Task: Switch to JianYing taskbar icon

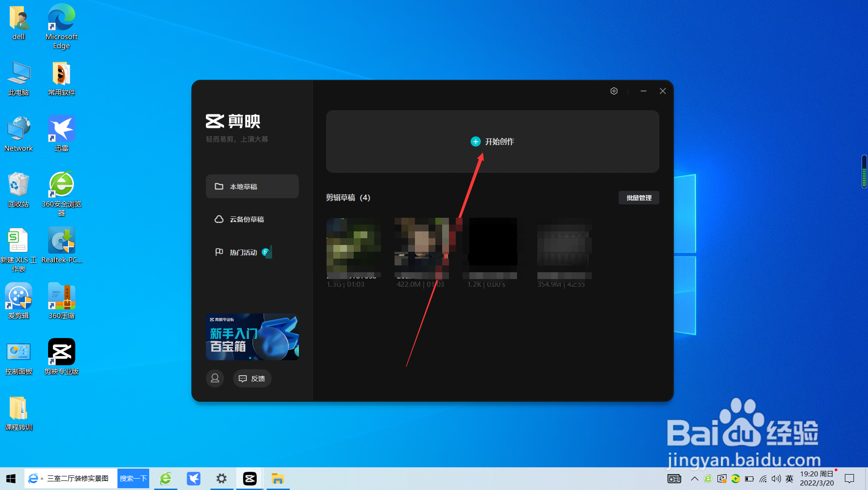Action: coord(250,479)
